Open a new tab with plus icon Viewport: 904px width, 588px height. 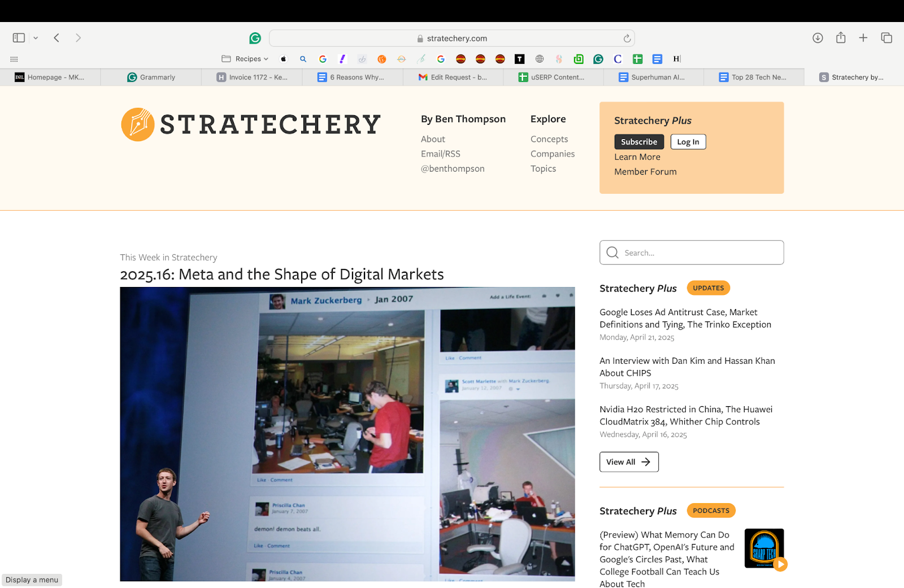[x=863, y=38]
